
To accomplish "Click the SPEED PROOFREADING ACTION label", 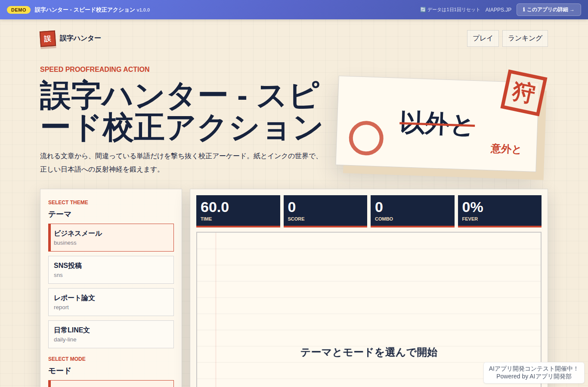I will click(x=95, y=69).
